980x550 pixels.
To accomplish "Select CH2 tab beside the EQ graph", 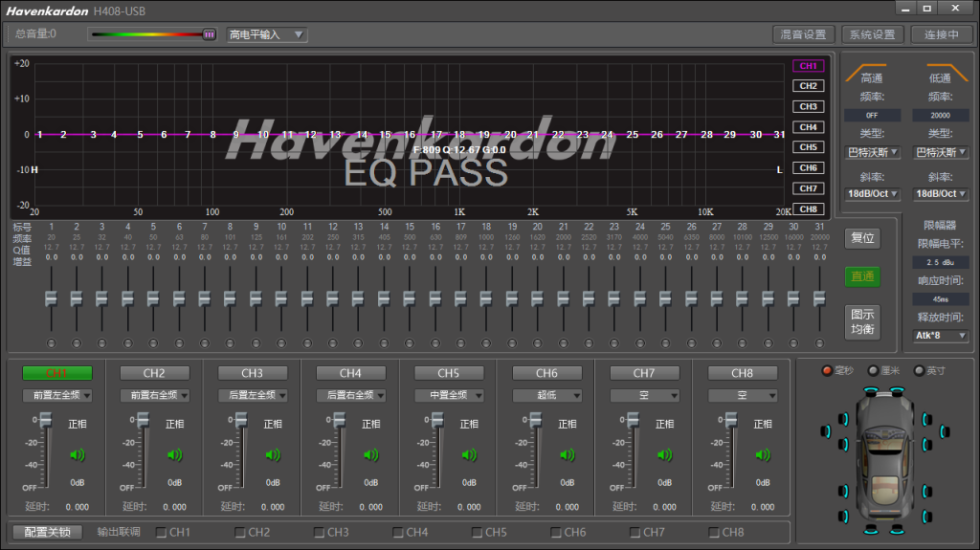I will (808, 86).
